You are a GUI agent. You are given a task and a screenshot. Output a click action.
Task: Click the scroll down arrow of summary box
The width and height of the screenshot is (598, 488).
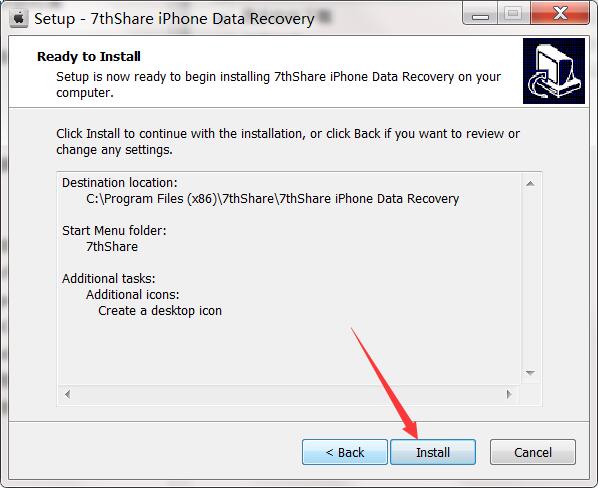point(530,373)
